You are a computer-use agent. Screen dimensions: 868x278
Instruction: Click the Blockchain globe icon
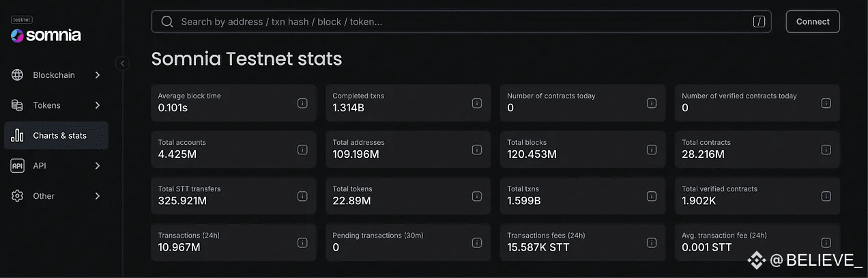coord(18,75)
